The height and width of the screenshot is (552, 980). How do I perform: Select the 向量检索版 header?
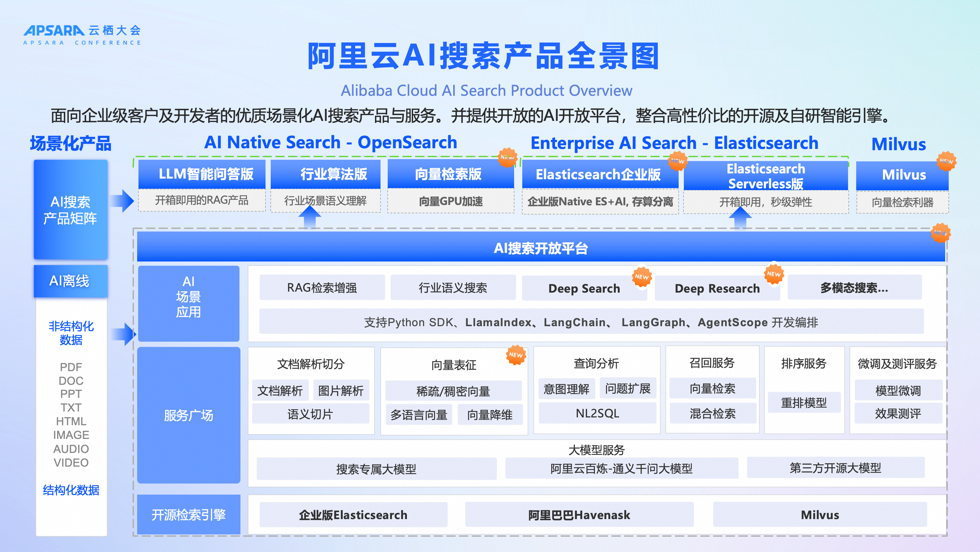click(x=450, y=174)
